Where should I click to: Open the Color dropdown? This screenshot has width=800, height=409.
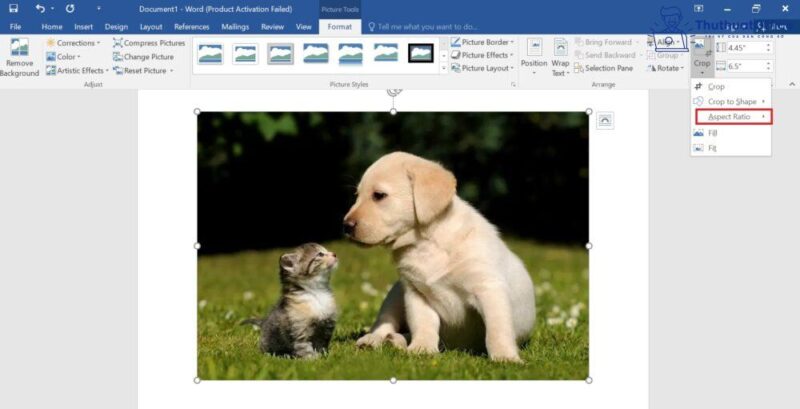point(64,57)
